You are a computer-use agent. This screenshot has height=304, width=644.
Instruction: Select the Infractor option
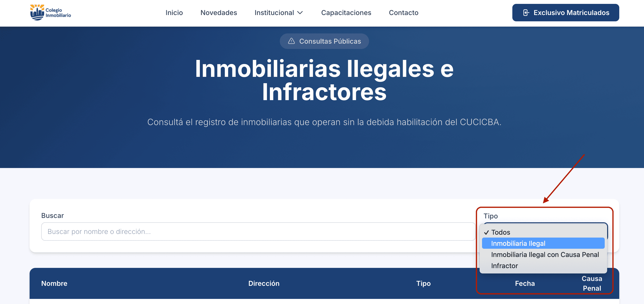pyautogui.click(x=543, y=265)
